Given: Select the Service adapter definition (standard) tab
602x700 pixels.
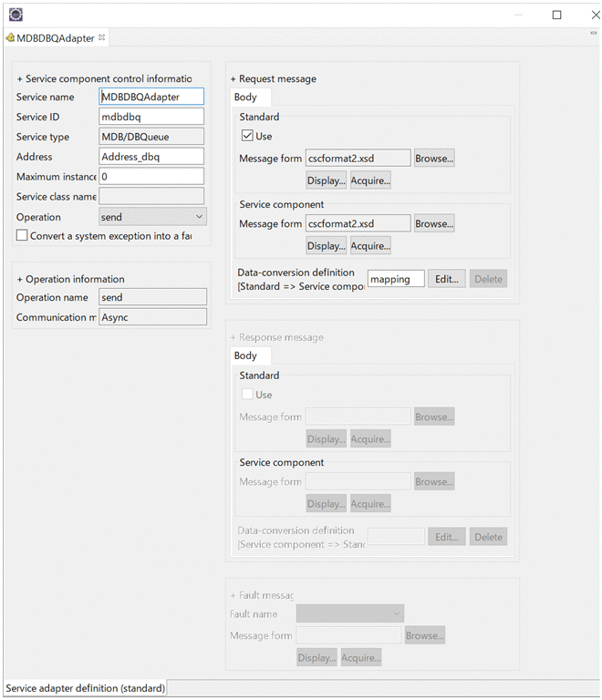Looking at the screenshot, I should point(85,688).
